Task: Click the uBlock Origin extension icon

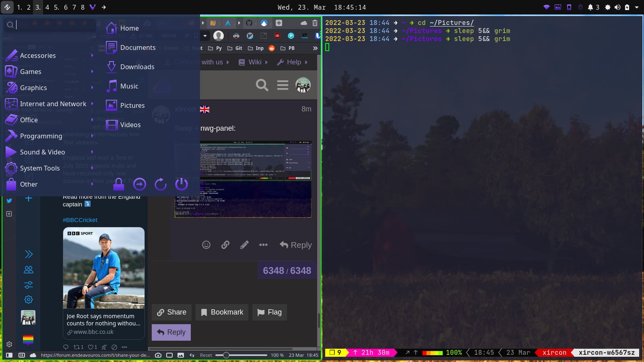Action: pyautogui.click(x=277, y=36)
